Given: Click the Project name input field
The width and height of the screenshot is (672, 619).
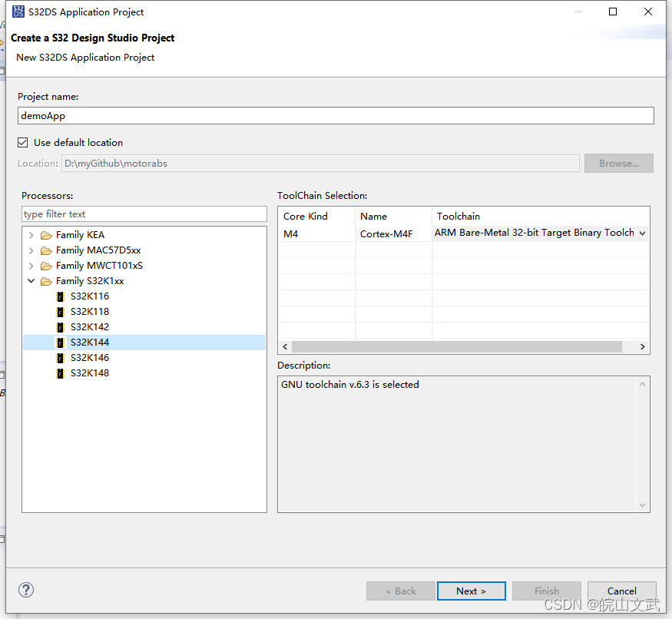Looking at the screenshot, I should click(336, 116).
